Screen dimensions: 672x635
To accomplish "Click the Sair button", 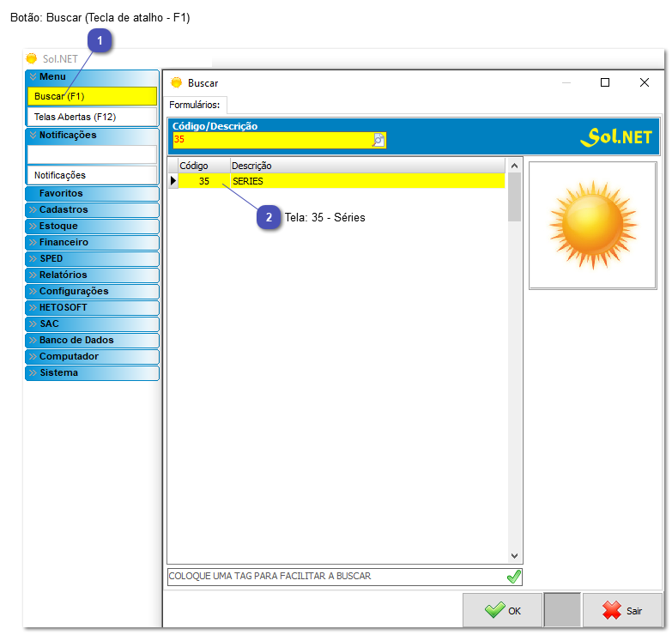I will pos(622,611).
